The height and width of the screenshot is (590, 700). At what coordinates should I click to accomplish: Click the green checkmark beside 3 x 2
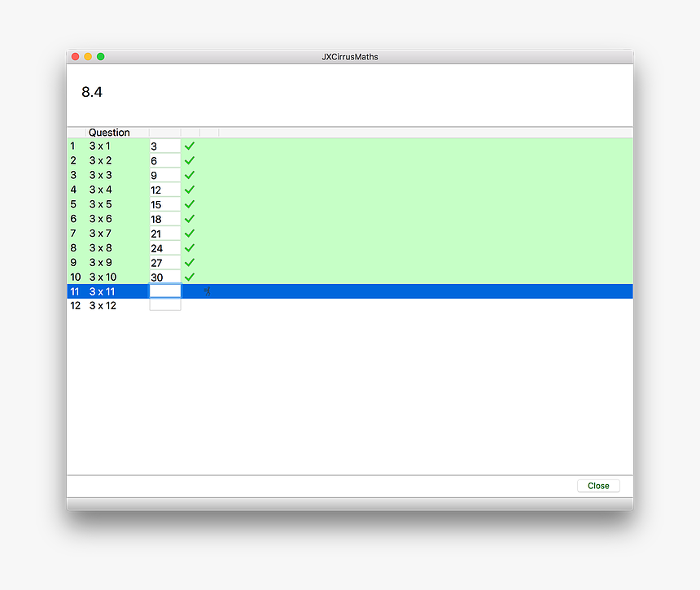(189, 160)
